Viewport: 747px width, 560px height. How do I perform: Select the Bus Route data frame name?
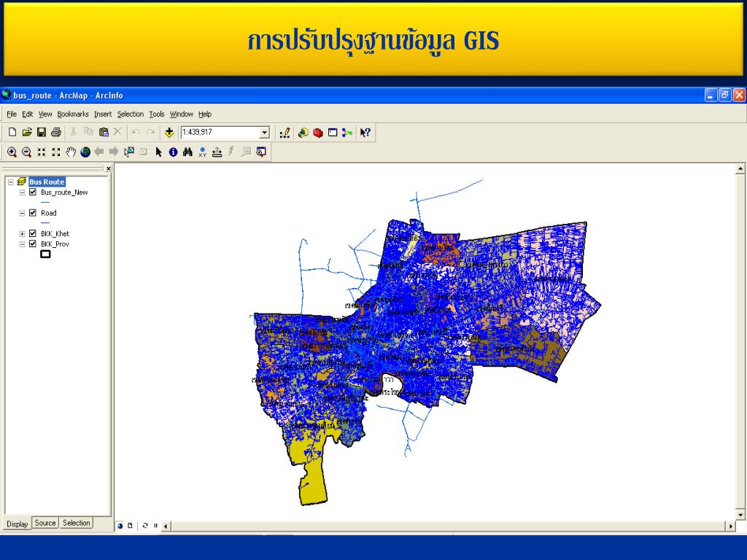pos(47,182)
